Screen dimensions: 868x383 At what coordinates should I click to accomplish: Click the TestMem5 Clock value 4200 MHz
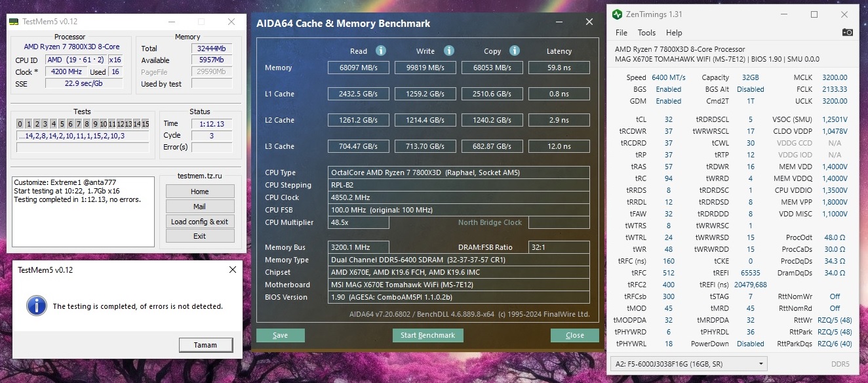click(x=66, y=71)
